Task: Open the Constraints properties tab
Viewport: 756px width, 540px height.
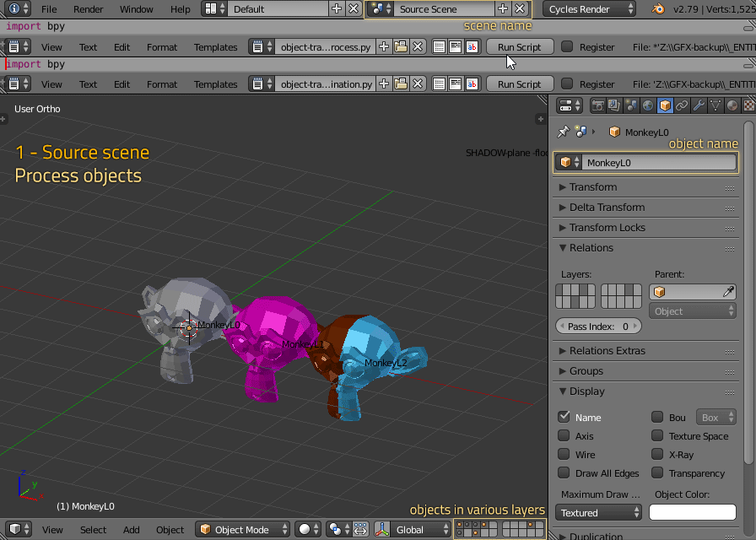Action: click(682, 105)
